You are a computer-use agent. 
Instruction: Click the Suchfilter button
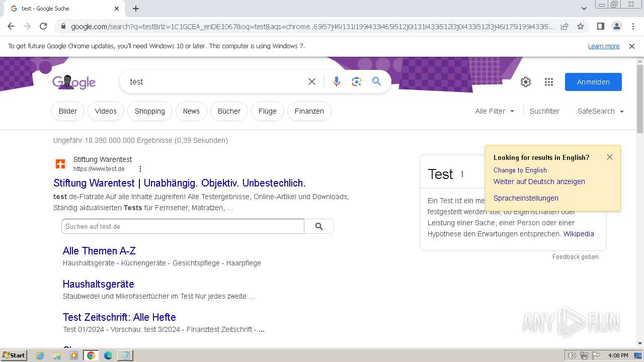click(x=544, y=111)
